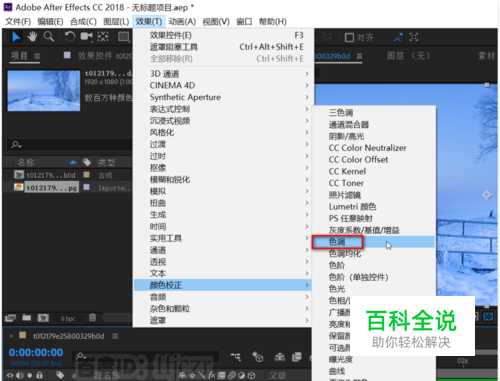Click the fx effect switch column header
500x381 pixels.
(212, 375)
